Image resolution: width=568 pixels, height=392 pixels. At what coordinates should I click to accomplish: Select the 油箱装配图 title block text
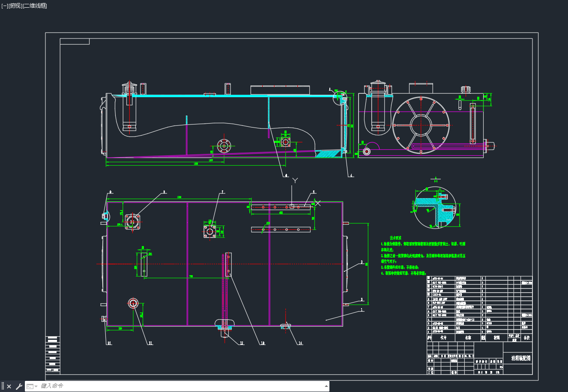521,358
